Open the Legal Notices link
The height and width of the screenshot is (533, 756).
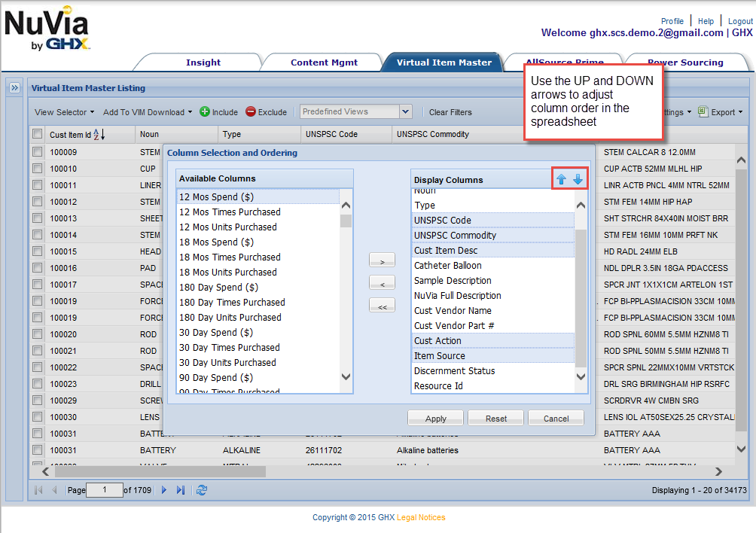pos(421,517)
